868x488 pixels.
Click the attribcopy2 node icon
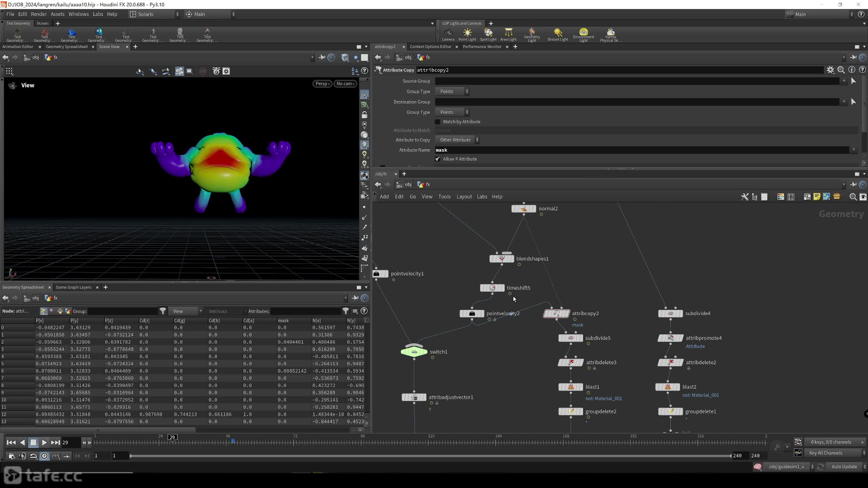[556, 313]
